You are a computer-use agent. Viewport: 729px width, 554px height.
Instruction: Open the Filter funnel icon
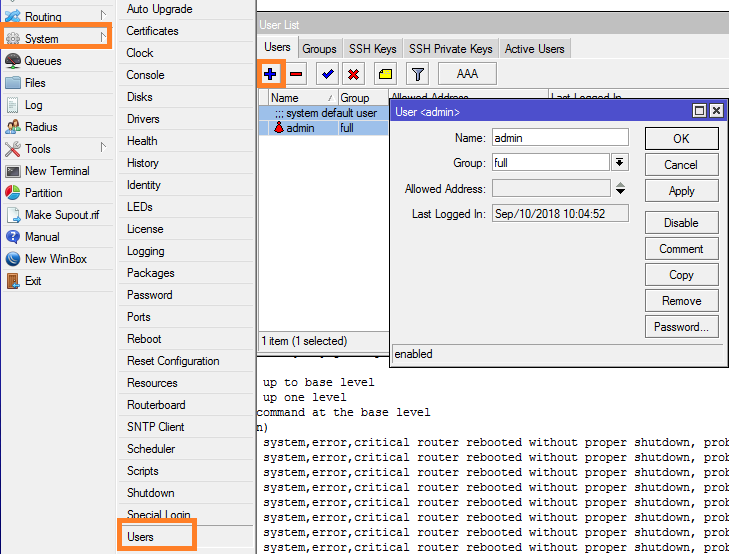[418, 74]
